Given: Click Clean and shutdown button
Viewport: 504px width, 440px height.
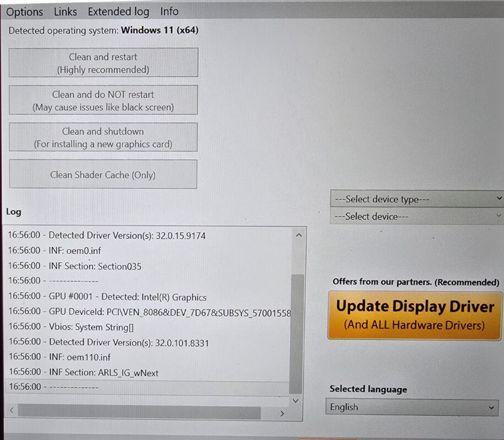Looking at the screenshot, I should click(103, 137).
